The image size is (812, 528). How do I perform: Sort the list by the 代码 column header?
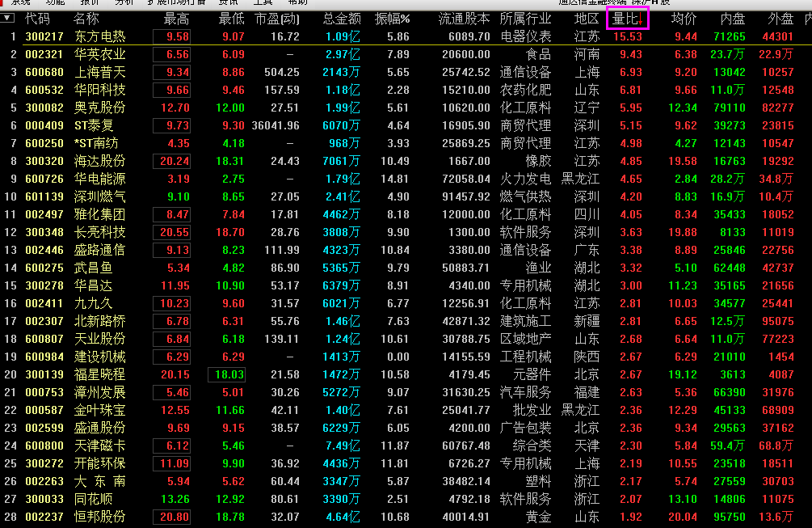pyautogui.click(x=38, y=19)
